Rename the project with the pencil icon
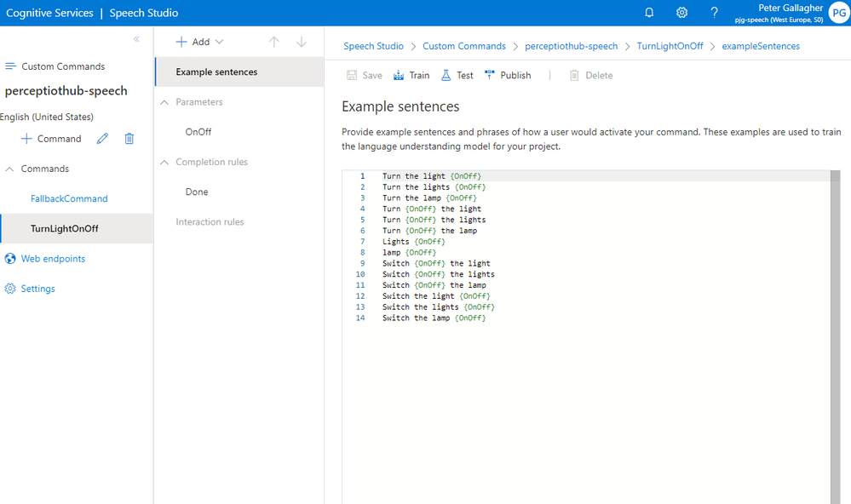This screenshot has width=851, height=504. 102,138
